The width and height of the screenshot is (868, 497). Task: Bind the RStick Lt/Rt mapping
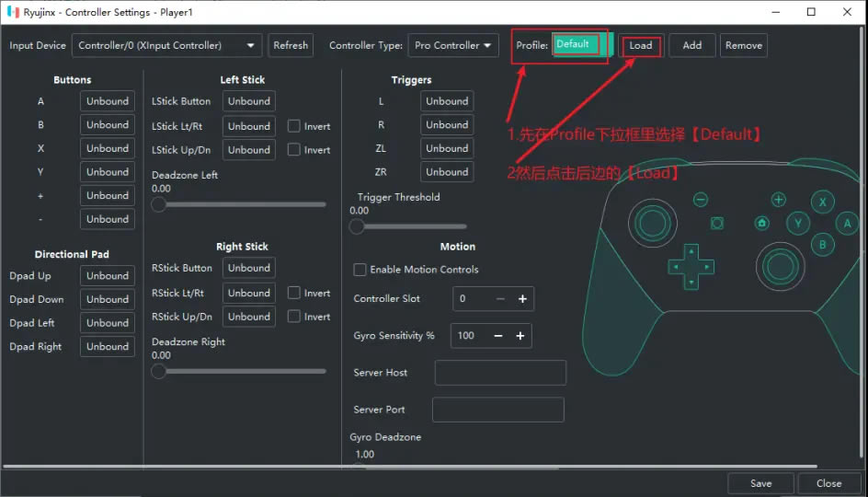click(x=249, y=293)
